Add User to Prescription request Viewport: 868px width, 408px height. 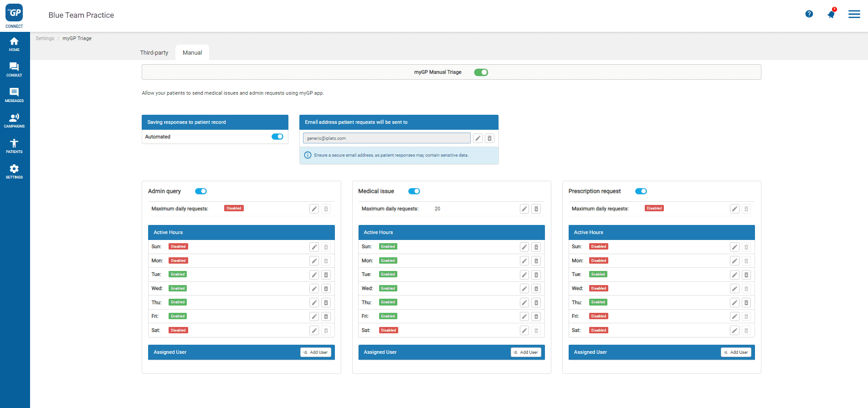tap(736, 352)
